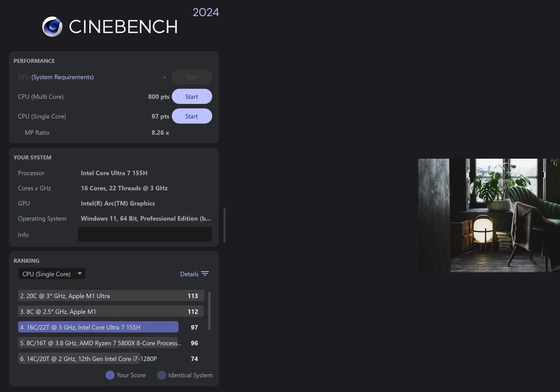Viewport: 560px width, 392px height.
Task: Start the CPU Single Core benchmark
Action: (x=192, y=116)
